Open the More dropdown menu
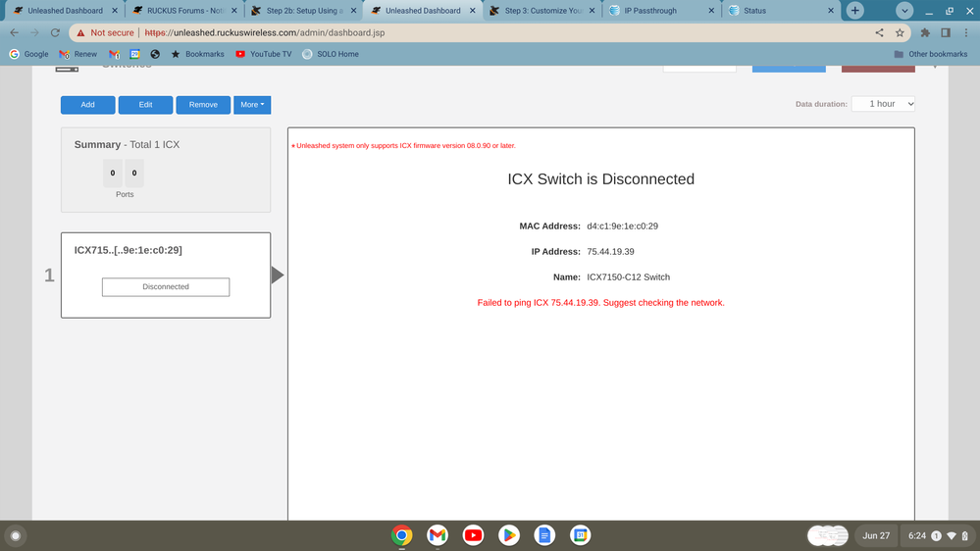 (x=252, y=105)
